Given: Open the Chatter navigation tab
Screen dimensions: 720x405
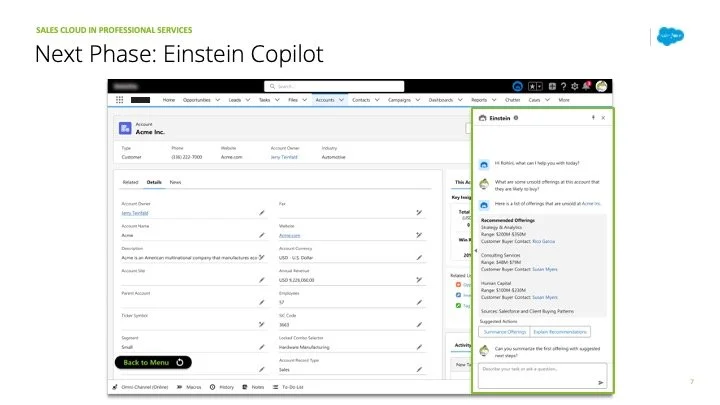Looking at the screenshot, I should click(512, 100).
